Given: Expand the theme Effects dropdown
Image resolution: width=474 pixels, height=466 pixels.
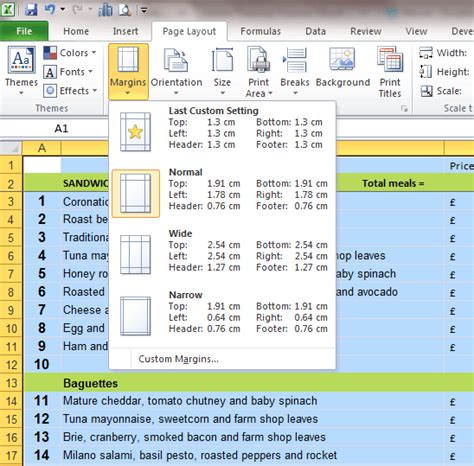Looking at the screenshot, I should 70,91.
